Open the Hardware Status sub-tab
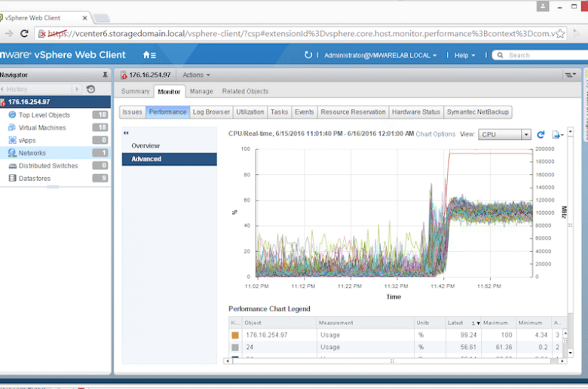 click(416, 112)
